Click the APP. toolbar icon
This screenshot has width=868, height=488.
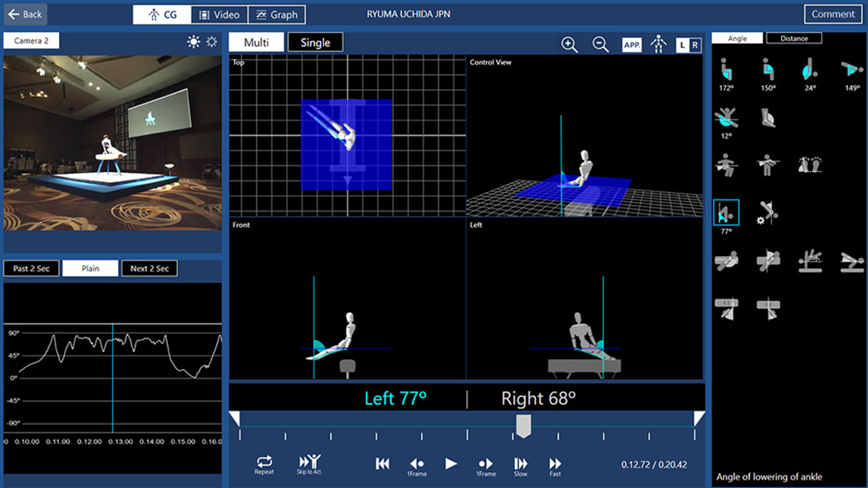(631, 44)
